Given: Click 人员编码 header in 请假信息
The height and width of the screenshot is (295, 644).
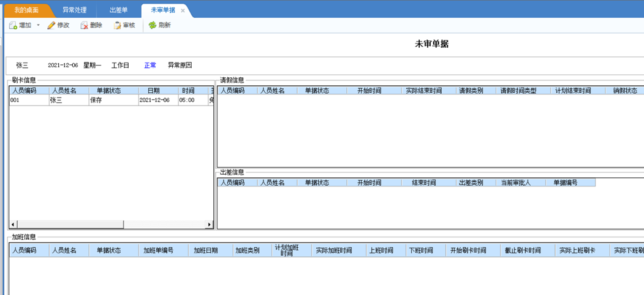Looking at the screenshot, I should (x=237, y=91).
